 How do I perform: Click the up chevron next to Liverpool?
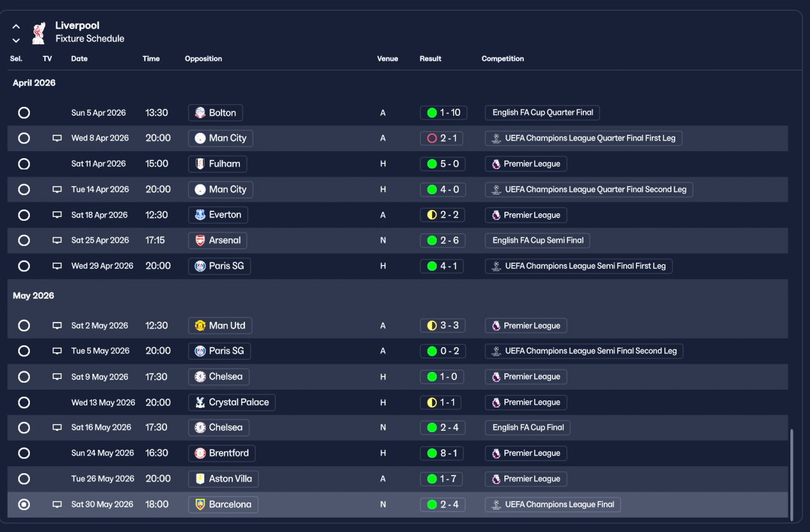coord(16,27)
